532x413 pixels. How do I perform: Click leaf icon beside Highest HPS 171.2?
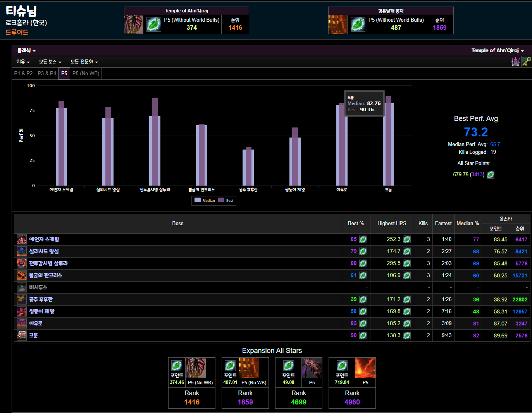coord(407,299)
